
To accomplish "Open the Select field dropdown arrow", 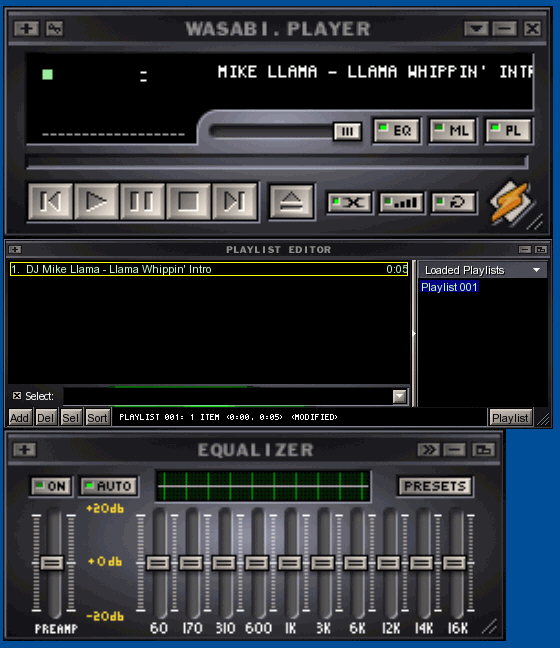I will (399, 397).
